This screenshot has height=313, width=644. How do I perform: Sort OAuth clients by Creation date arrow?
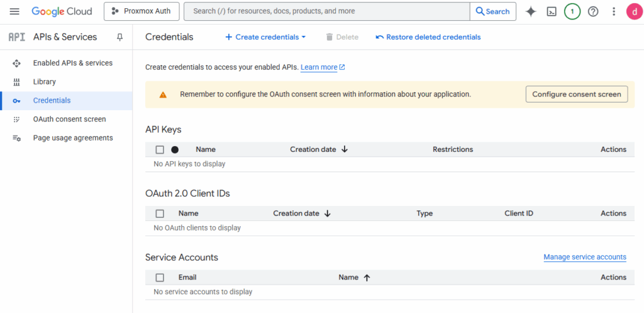point(327,213)
